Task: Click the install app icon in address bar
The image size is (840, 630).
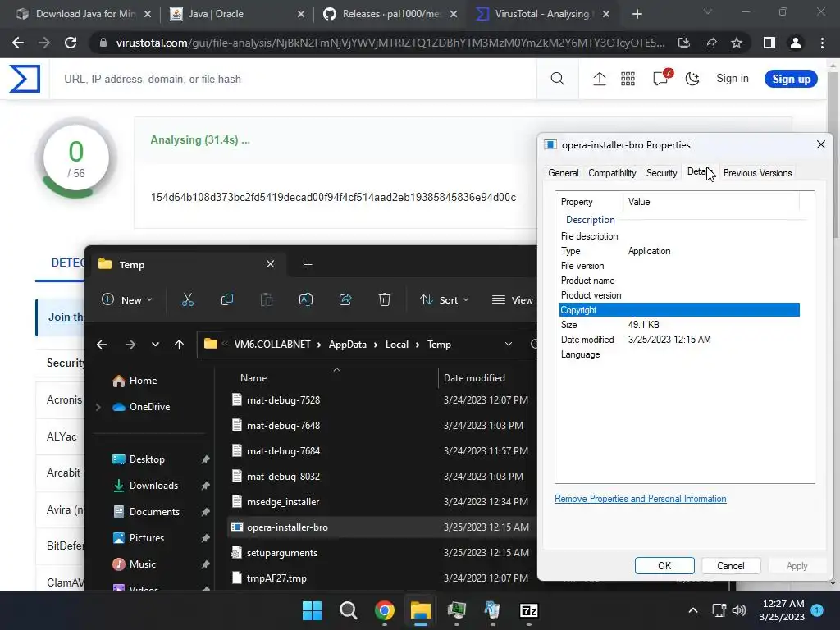Action: pos(683,43)
